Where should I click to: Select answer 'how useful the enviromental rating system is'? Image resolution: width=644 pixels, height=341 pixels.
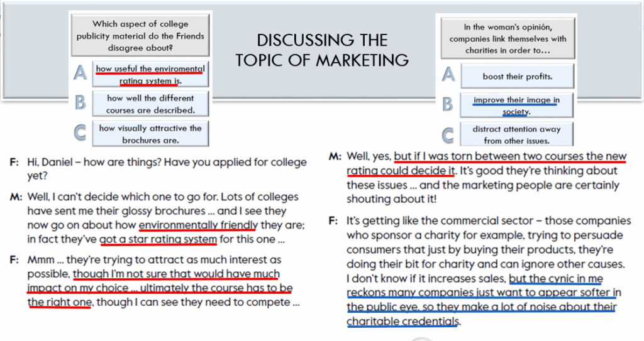[x=150, y=74]
